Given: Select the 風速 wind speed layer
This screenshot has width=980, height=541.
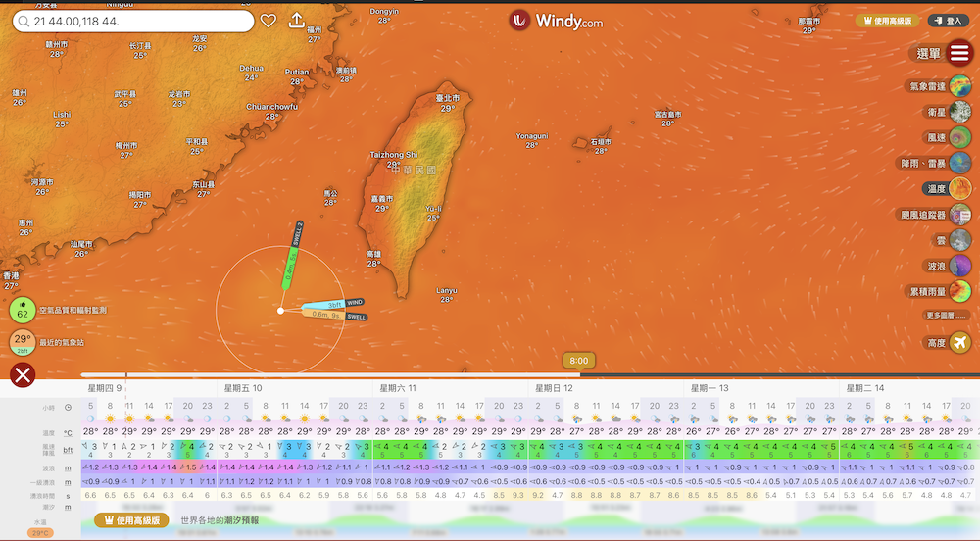Looking at the screenshot, I should 959,137.
